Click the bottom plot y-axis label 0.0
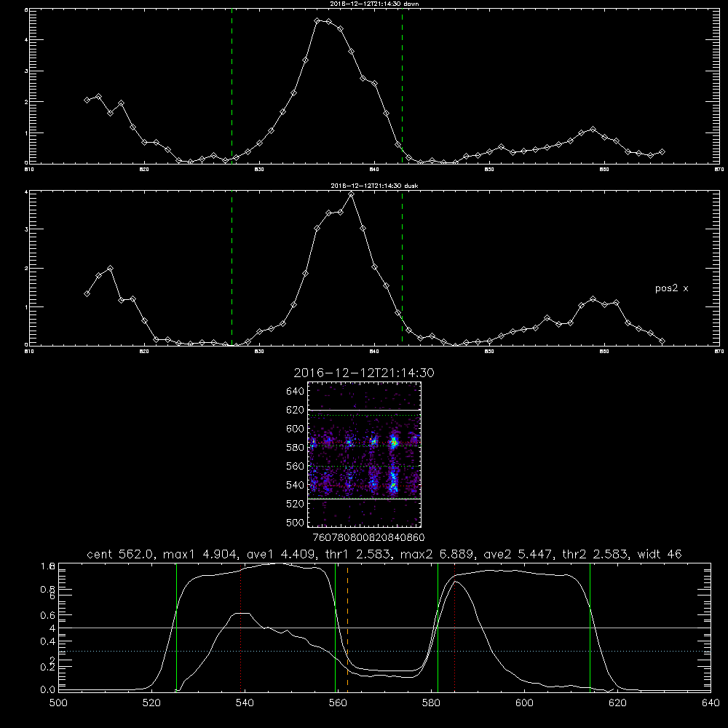 coord(47,690)
